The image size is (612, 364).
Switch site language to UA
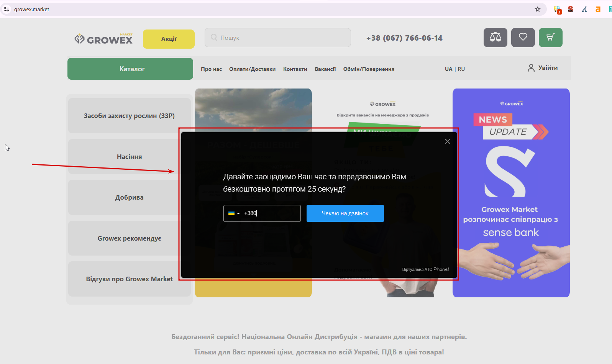pos(448,69)
